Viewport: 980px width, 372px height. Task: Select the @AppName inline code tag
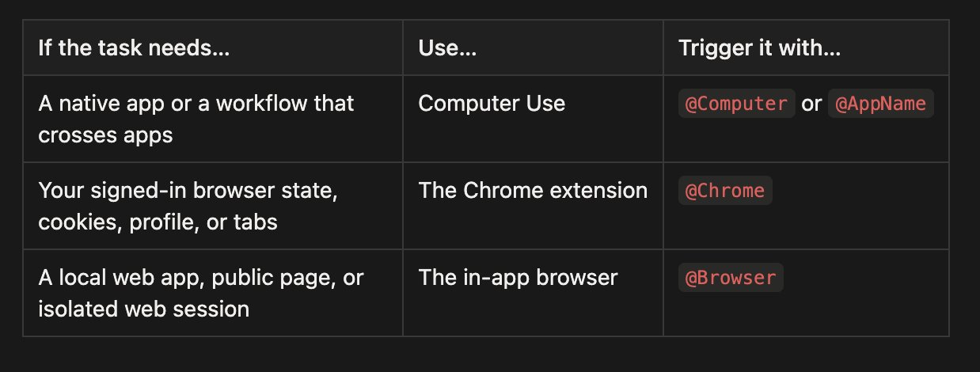click(881, 104)
